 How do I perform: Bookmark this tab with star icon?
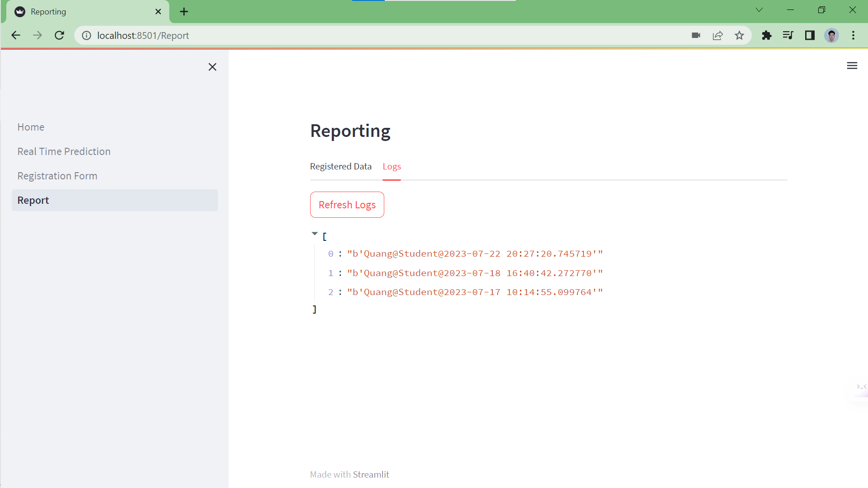coord(739,35)
